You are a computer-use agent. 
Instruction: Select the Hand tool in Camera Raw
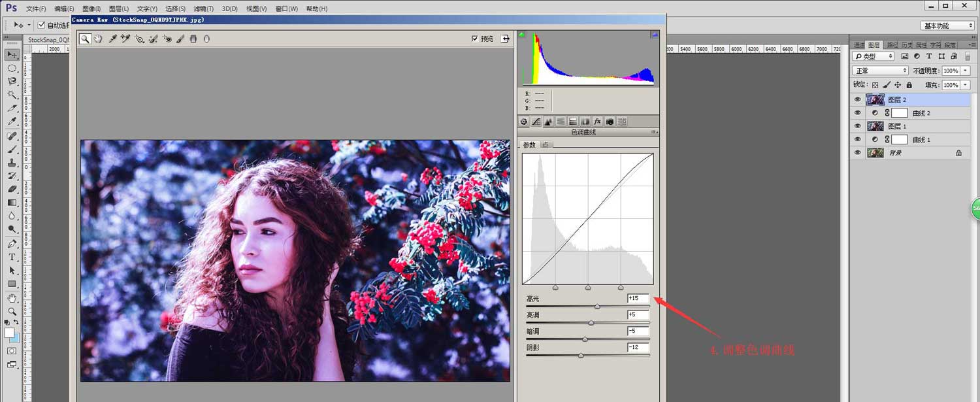point(98,39)
